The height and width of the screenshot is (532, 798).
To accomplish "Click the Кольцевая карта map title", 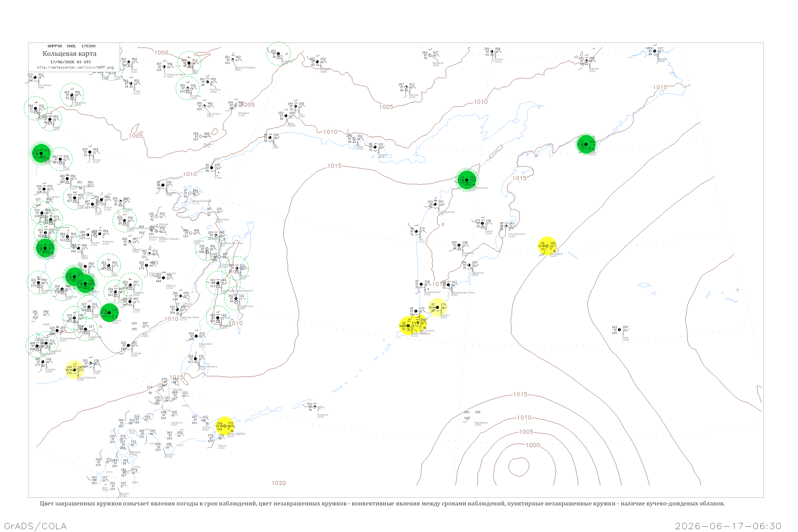I will (x=69, y=54).
